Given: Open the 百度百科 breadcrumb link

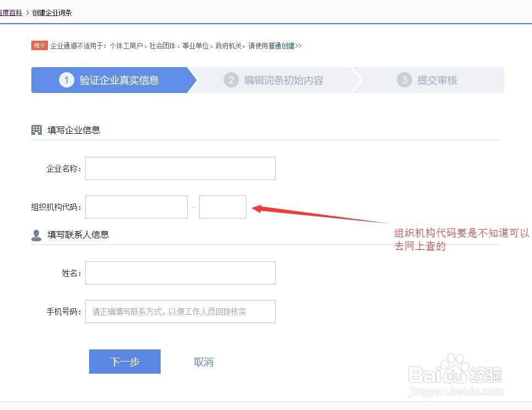Looking at the screenshot, I should (x=11, y=12).
